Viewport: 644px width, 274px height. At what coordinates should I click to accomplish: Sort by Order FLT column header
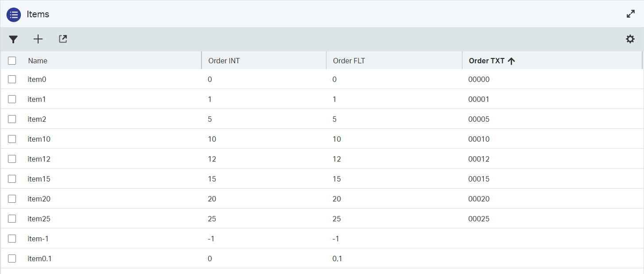point(349,61)
